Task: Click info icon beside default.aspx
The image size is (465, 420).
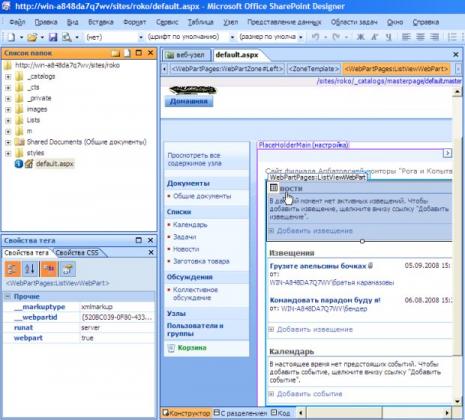Action: pyautogui.click(x=19, y=164)
